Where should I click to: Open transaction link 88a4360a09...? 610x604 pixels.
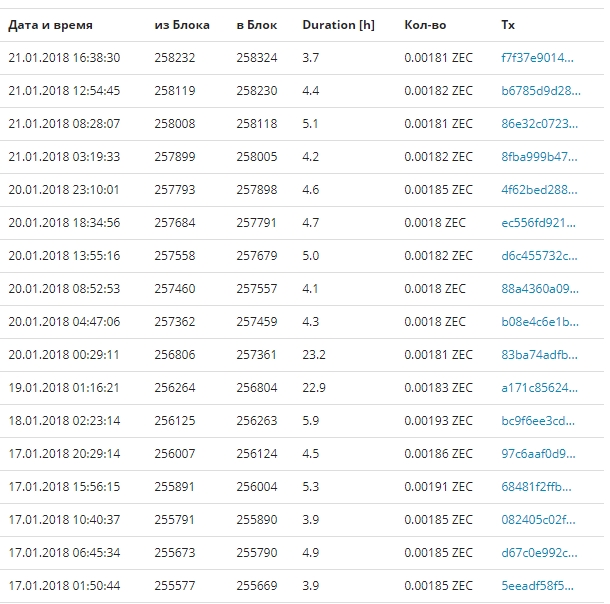tap(540, 289)
